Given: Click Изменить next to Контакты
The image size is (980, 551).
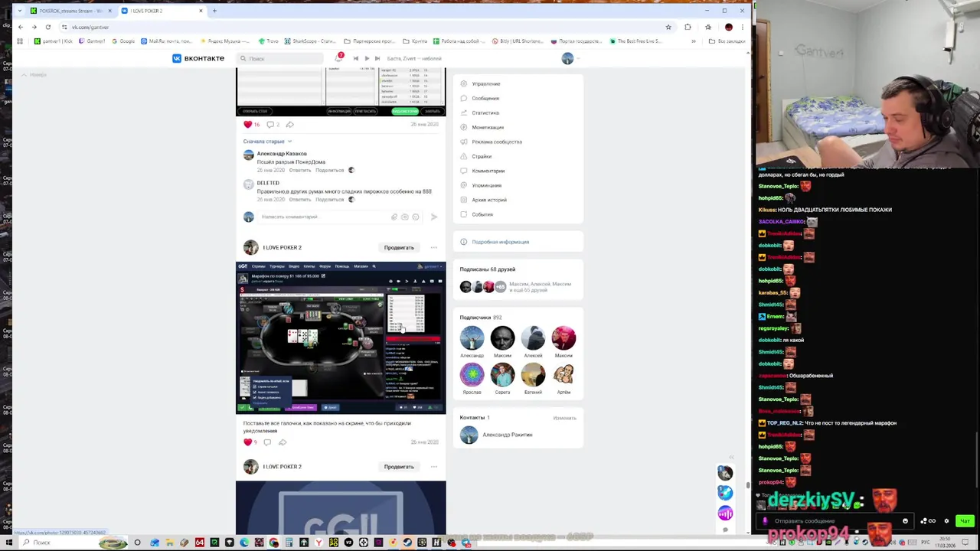Looking at the screenshot, I should 564,418.
